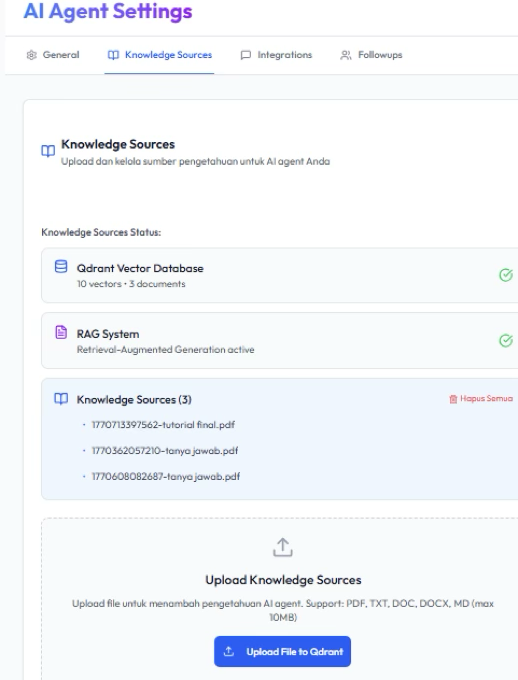This screenshot has width=518, height=680.
Task: Click 'Upload dan kelola sumber pengetahuan' subtitle
Action: (x=195, y=162)
